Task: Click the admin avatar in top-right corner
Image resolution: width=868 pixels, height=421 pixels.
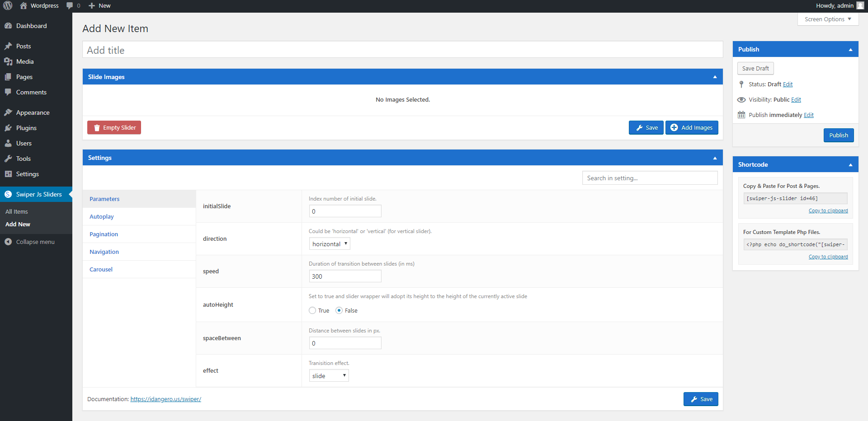Action: pyautogui.click(x=860, y=6)
